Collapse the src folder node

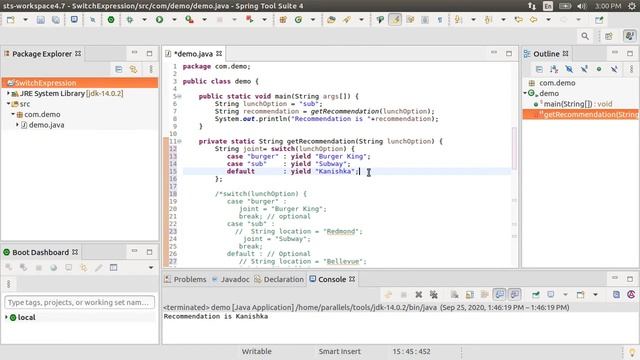pos(8,104)
